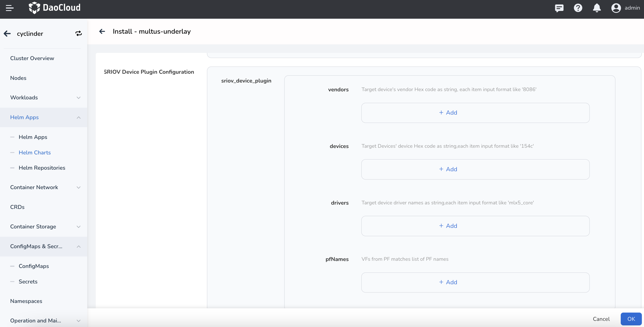
Task: Open ConfigMaps sub-item
Action: (x=34, y=266)
